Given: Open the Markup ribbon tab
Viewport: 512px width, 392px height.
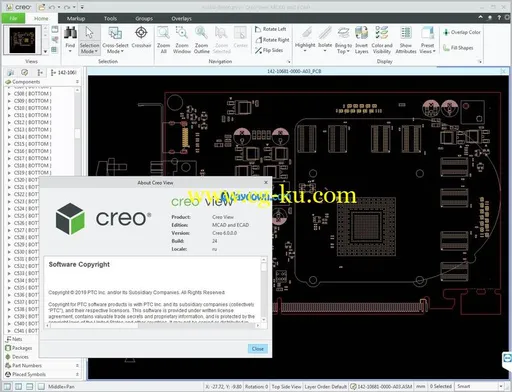Looking at the screenshot, I should coord(76,18).
